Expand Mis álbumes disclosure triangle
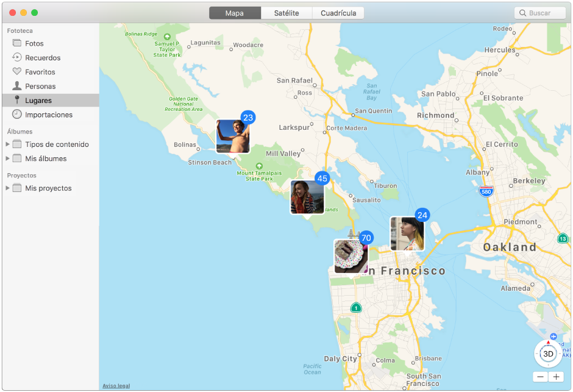Image resolution: width=573 pixels, height=392 pixels. point(7,158)
